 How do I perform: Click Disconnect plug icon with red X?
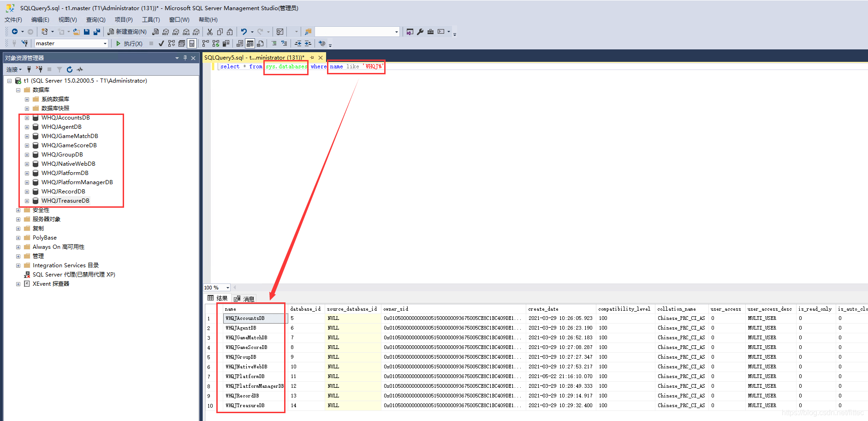point(39,69)
